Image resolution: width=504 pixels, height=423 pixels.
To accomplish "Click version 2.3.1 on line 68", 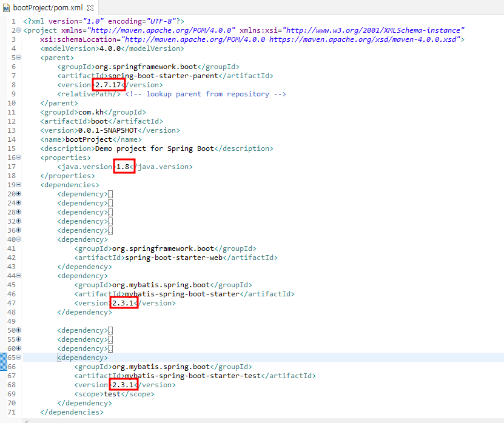I will [x=123, y=385].
